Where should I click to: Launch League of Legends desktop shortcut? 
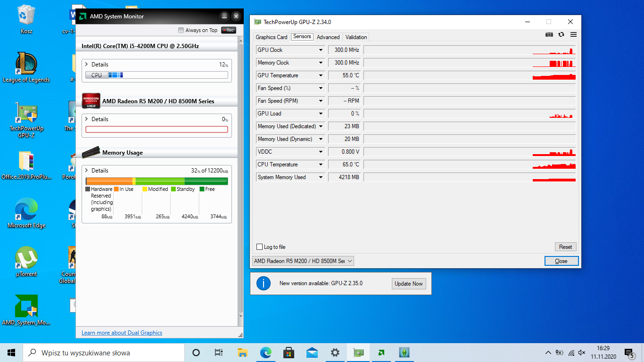(x=26, y=67)
